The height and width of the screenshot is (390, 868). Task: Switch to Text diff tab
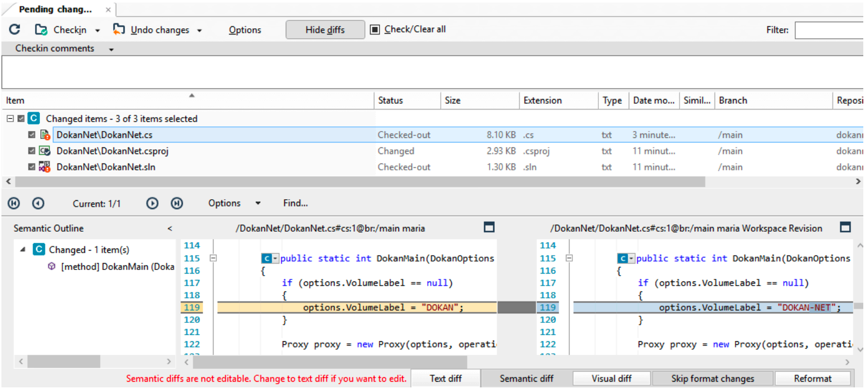point(446,378)
